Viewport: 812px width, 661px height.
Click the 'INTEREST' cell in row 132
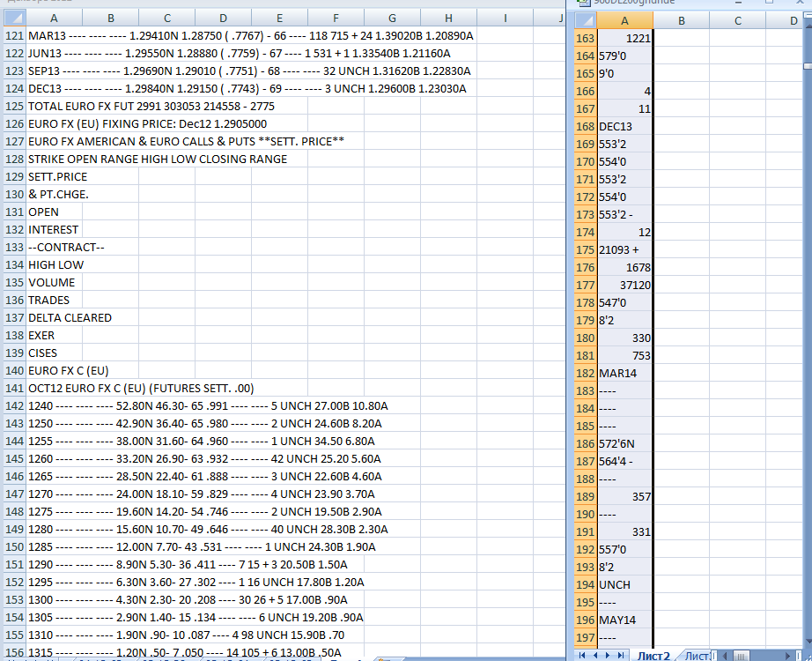[54, 230]
